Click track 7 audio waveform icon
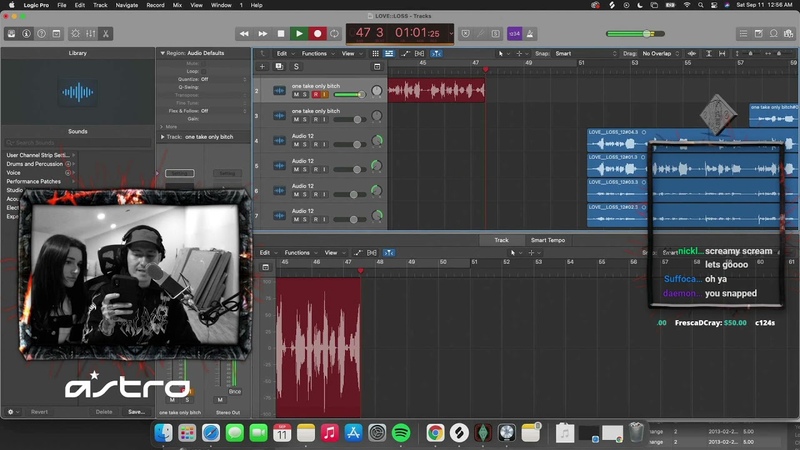 coord(279,215)
